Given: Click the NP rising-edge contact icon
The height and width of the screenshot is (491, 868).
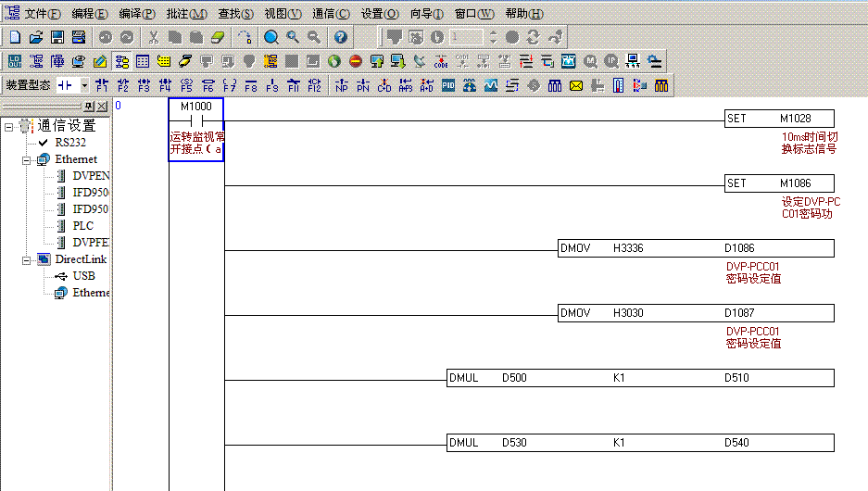Looking at the screenshot, I should pos(342,85).
